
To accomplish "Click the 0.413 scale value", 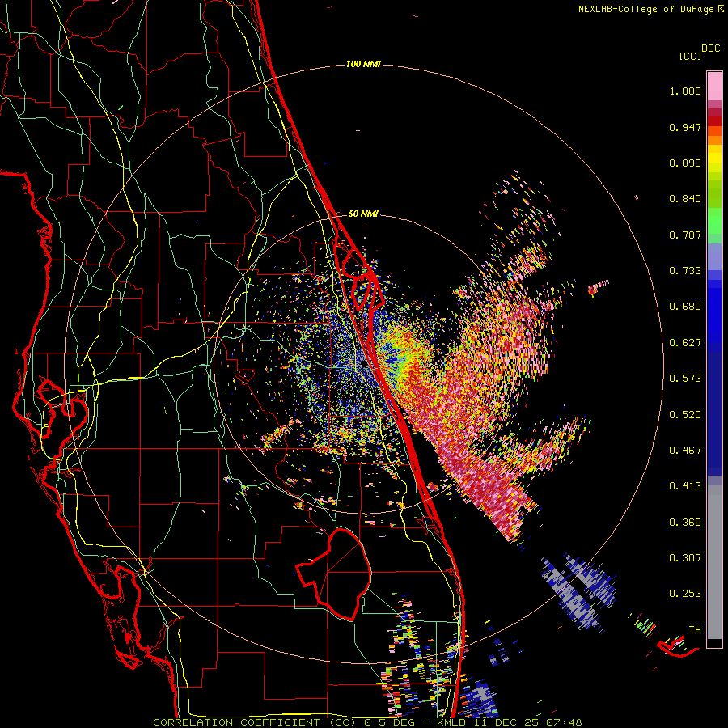I will tap(685, 486).
